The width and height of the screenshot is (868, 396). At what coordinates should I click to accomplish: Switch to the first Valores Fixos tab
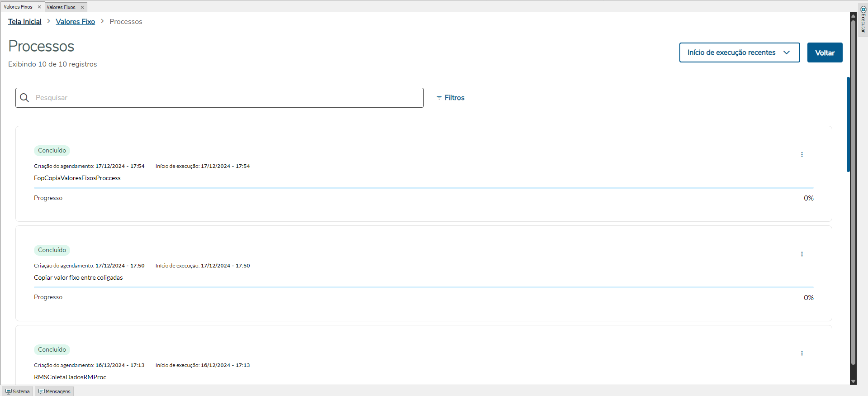(x=18, y=7)
